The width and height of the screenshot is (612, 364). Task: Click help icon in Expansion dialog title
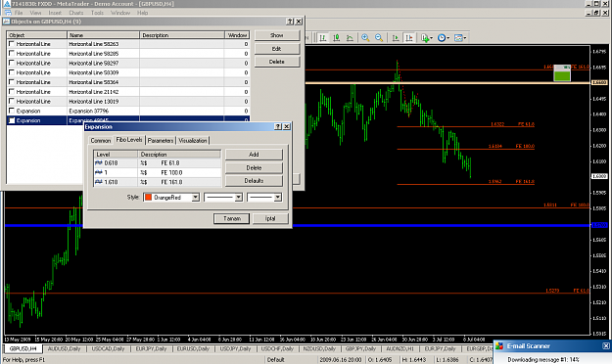(x=277, y=126)
